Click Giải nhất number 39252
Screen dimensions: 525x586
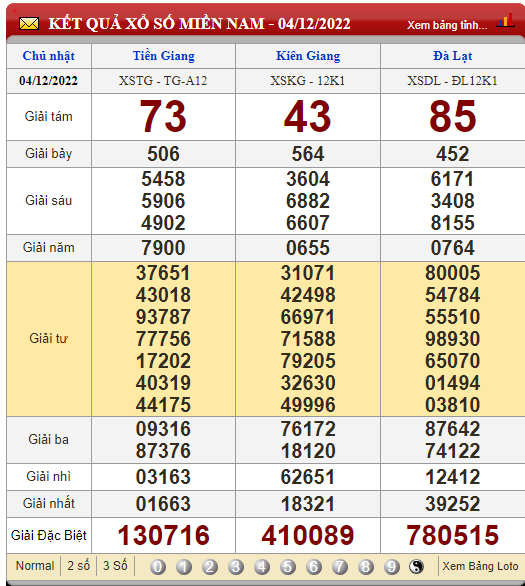pos(453,504)
